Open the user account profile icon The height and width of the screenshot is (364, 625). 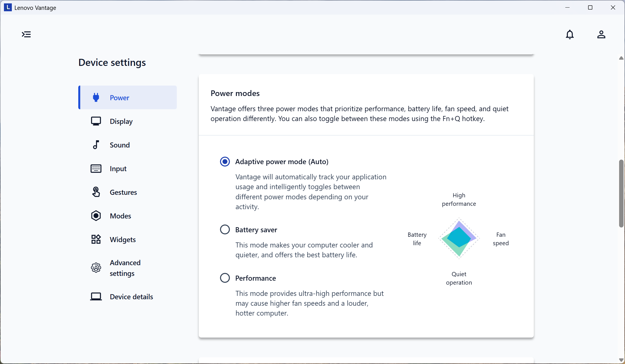coord(601,34)
